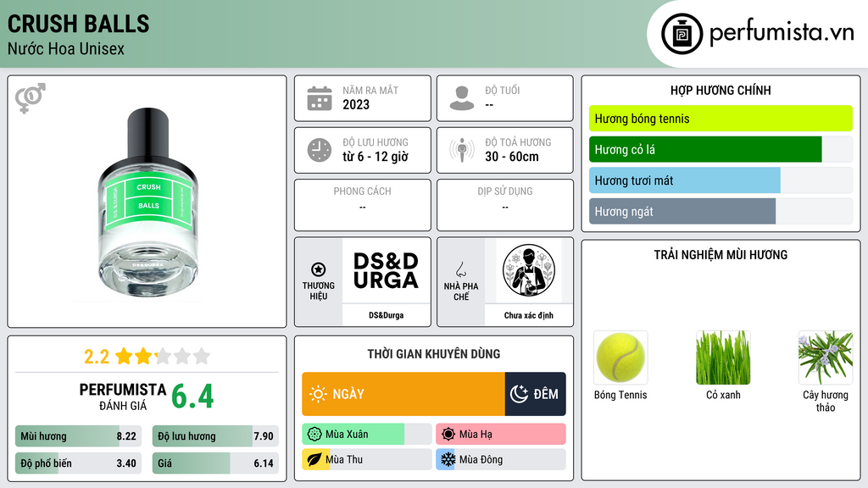Click the 2.2 user rating number
This screenshot has height=488, width=868.
coord(97,357)
